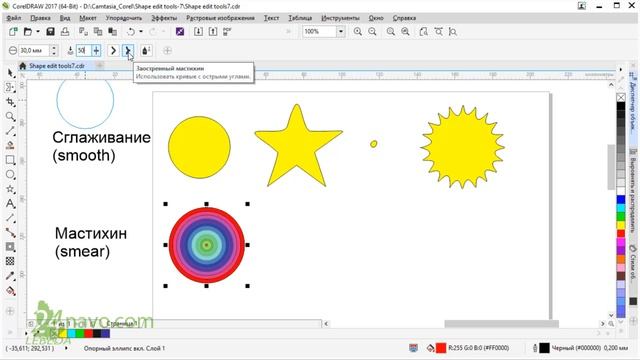Click the Undo arrow icon
Viewport: 640px width, 360px height.
pyautogui.click(x=131, y=31)
